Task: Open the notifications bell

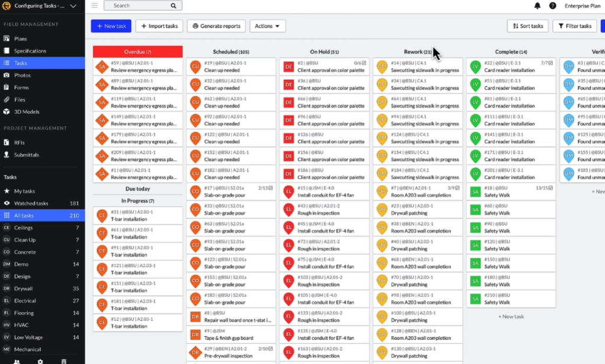Action: (536, 6)
